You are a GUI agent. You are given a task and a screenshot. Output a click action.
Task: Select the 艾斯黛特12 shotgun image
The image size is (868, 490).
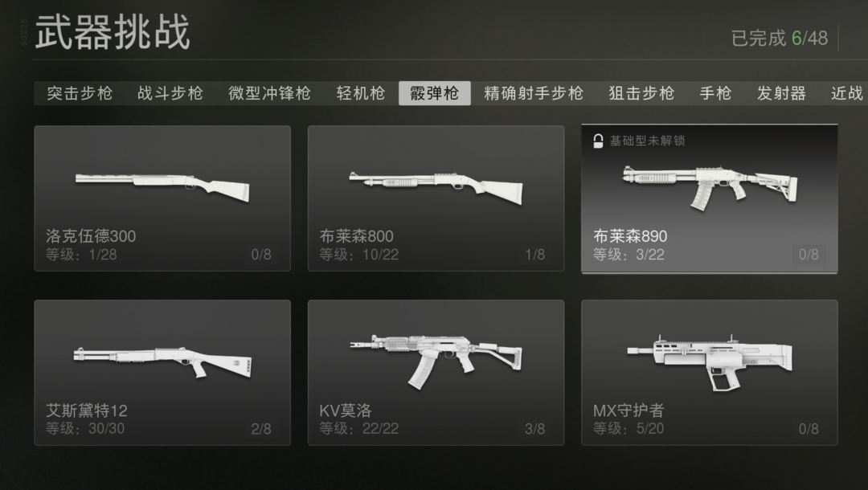tap(162, 362)
